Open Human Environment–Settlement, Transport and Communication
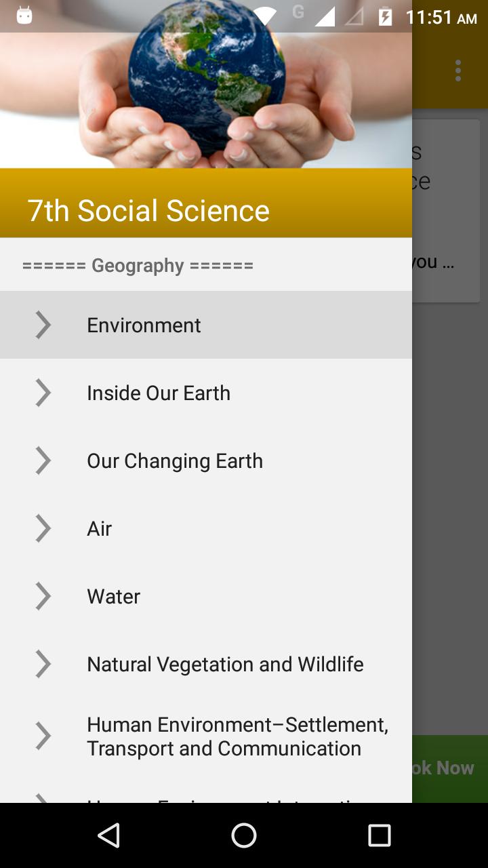Viewport: 488px width, 868px height. (x=206, y=736)
